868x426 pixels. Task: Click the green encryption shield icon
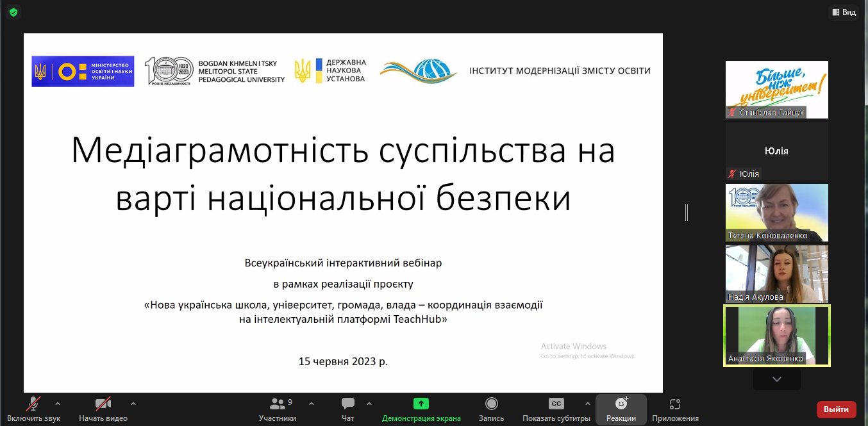click(x=13, y=12)
